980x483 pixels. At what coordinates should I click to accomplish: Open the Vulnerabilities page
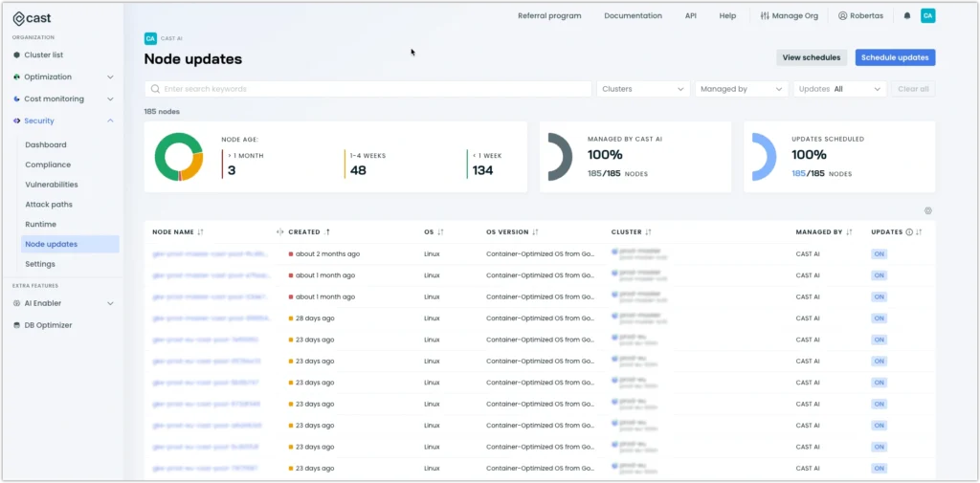(x=52, y=185)
